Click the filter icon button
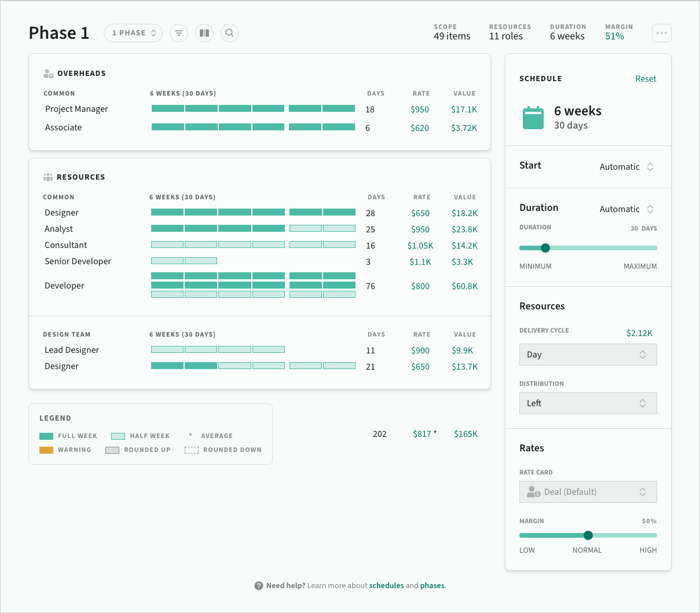 [179, 33]
